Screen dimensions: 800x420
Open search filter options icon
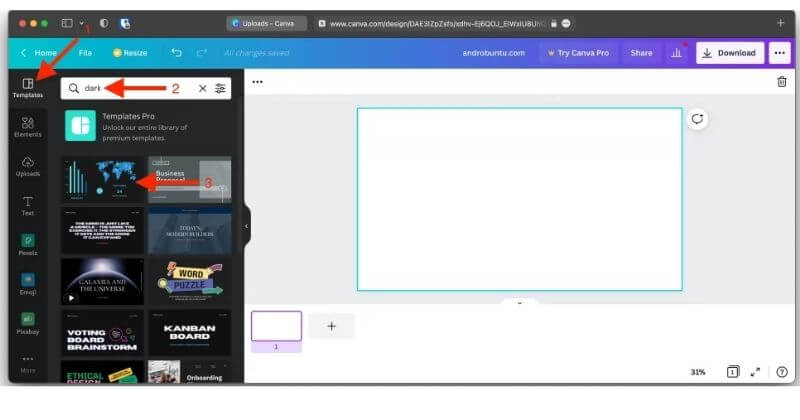point(220,88)
